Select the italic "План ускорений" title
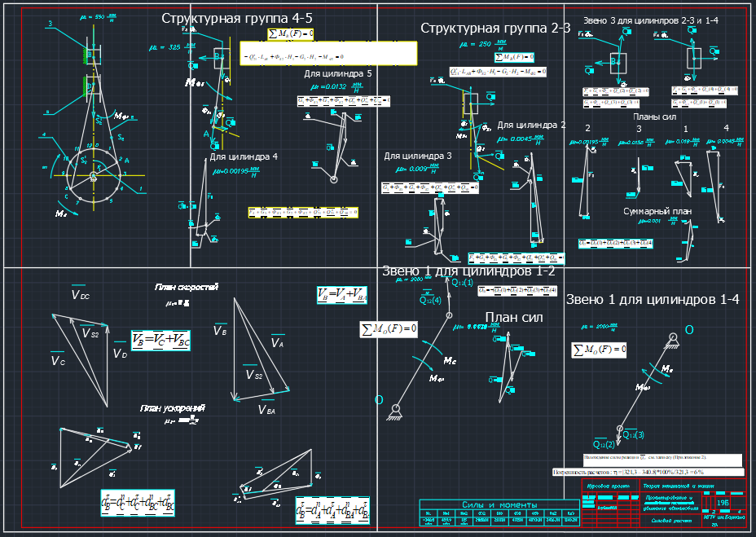 [x=173, y=409]
